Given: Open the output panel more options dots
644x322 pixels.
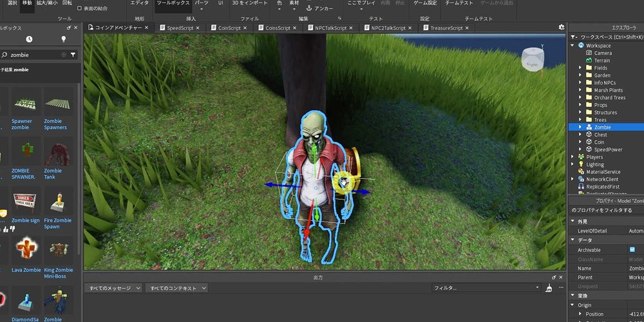Looking at the screenshot, I should pyautogui.click(x=561, y=288).
